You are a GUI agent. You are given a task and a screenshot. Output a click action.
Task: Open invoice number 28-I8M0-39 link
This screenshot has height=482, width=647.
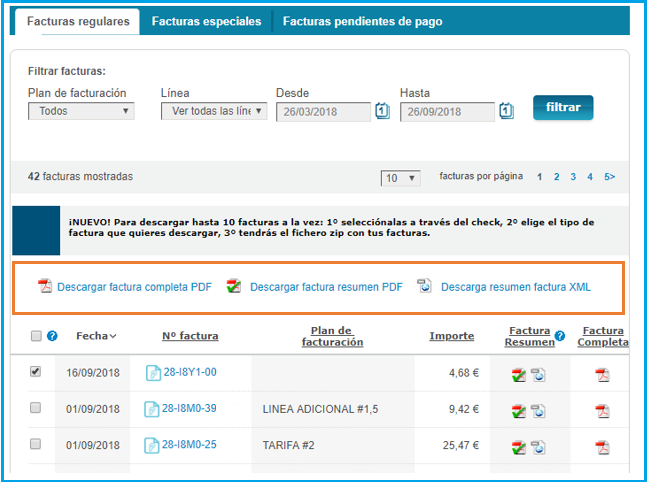coord(189,408)
